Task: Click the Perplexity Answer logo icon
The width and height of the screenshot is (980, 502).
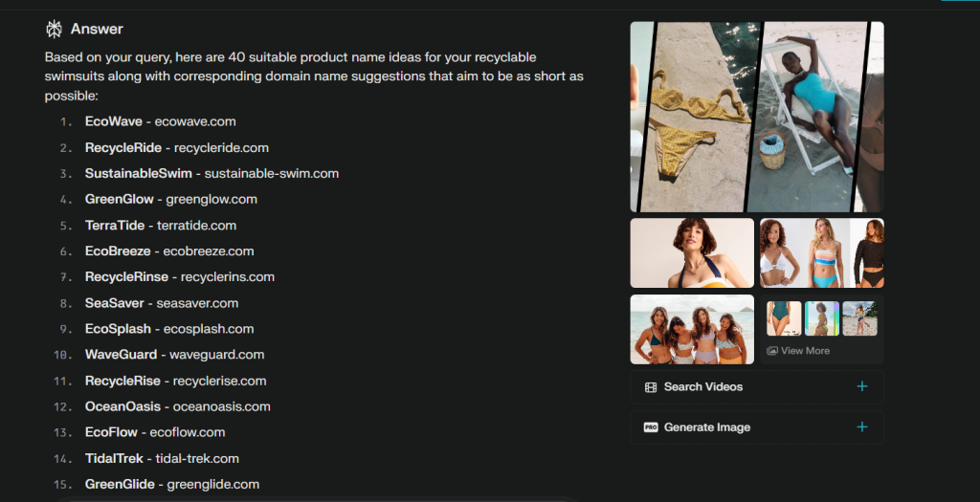Action: click(x=55, y=29)
